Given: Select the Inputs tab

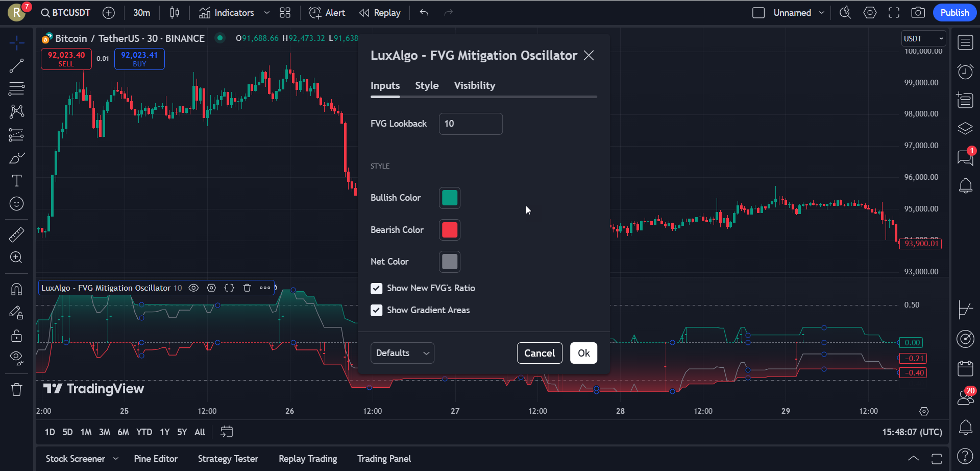Looking at the screenshot, I should [385, 85].
